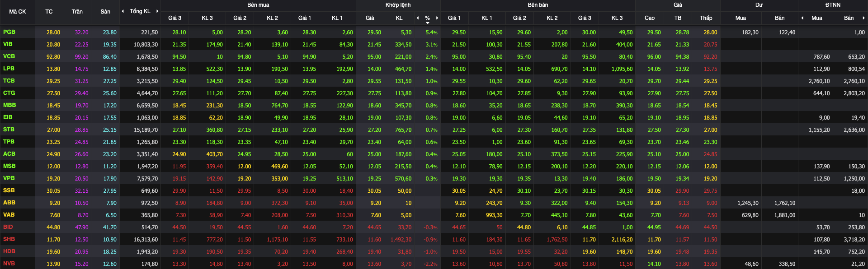The height and width of the screenshot is (269, 868).
Task: Click the Trần column header
Action: 77,12
